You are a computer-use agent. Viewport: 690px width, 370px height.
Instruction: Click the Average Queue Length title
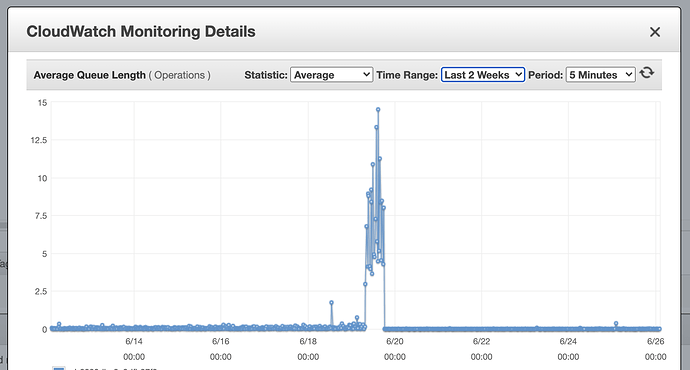(89, 75)
